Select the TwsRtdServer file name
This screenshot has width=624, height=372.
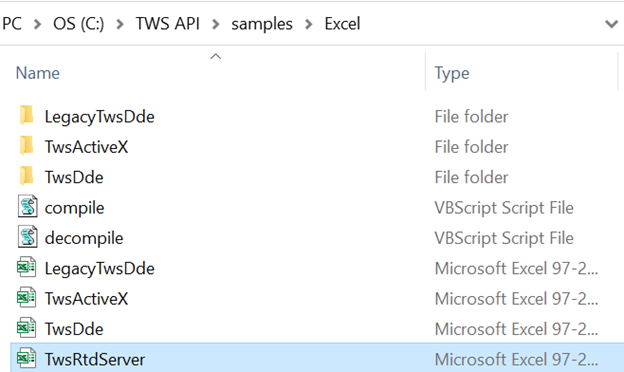pos(95,359)
